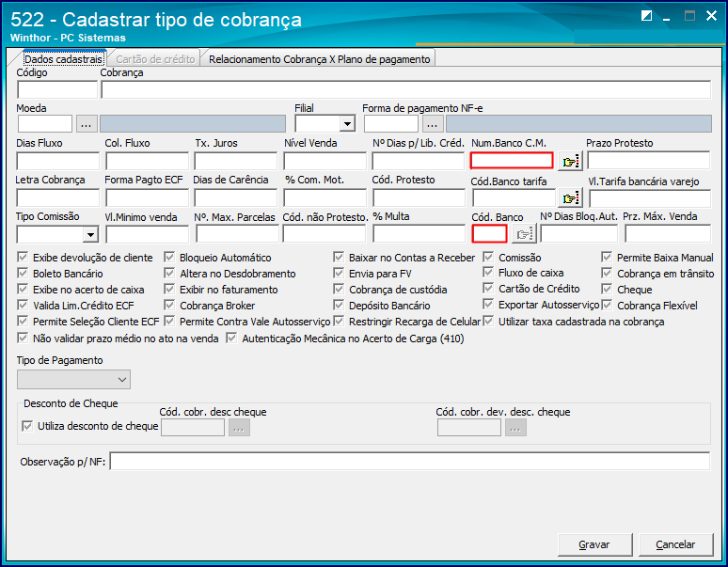Toggle Valida Lim.Crédito ECF checkbox

tap(23, 305)
